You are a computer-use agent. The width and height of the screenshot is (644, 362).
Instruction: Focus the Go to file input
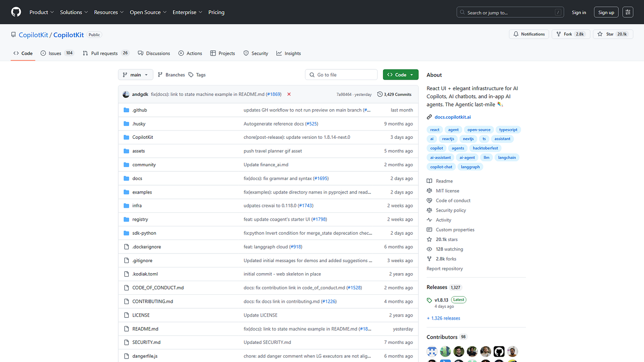[x=341, y=75]
